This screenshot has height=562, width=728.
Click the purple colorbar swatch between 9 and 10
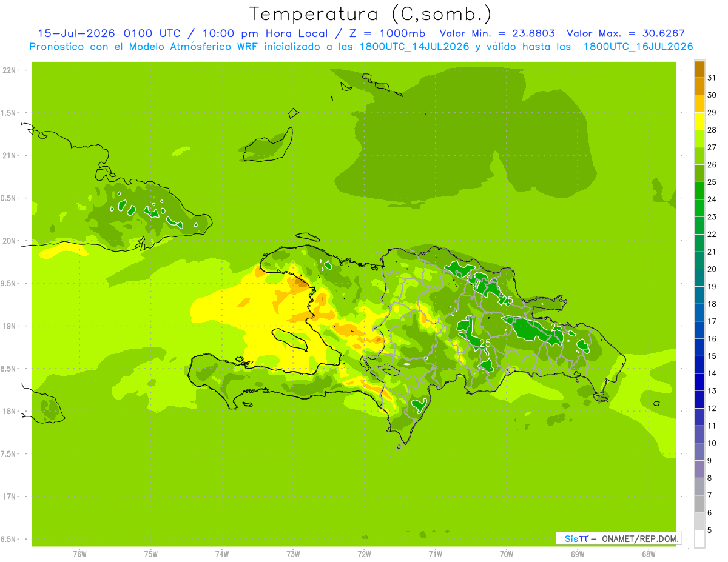tap(699, 452)
